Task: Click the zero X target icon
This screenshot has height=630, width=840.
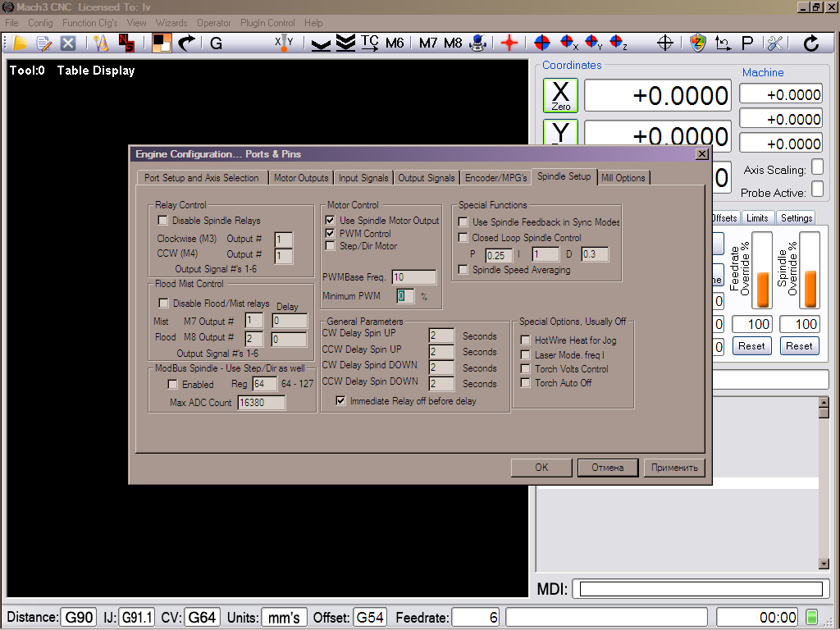Action: pyautogui.click(x=568, y=43)
